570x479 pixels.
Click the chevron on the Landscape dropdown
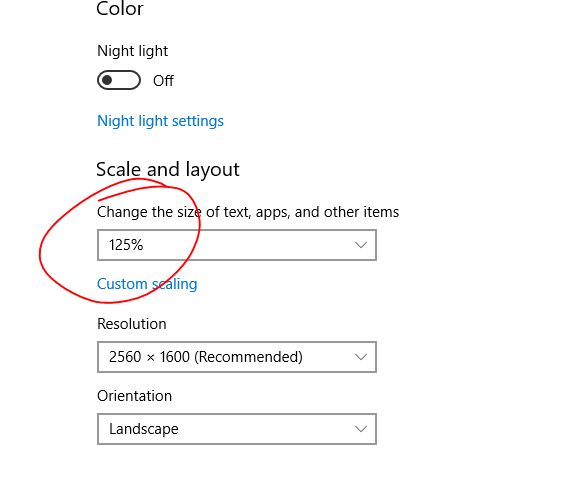click(361, 429)
